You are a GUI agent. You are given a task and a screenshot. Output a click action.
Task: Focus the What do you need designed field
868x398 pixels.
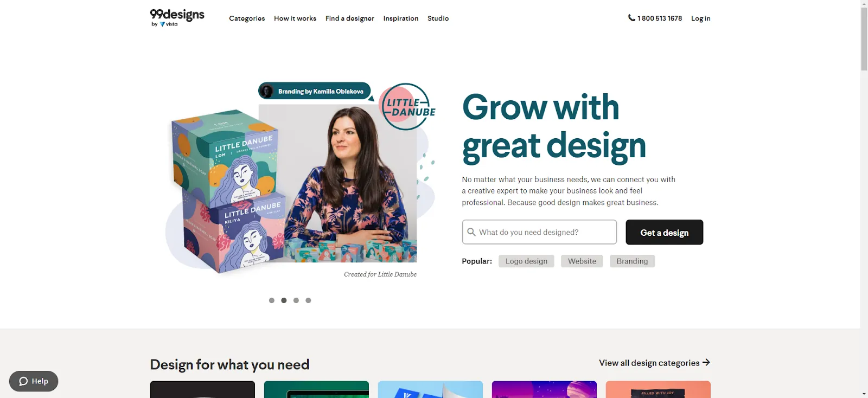[539, 232]
